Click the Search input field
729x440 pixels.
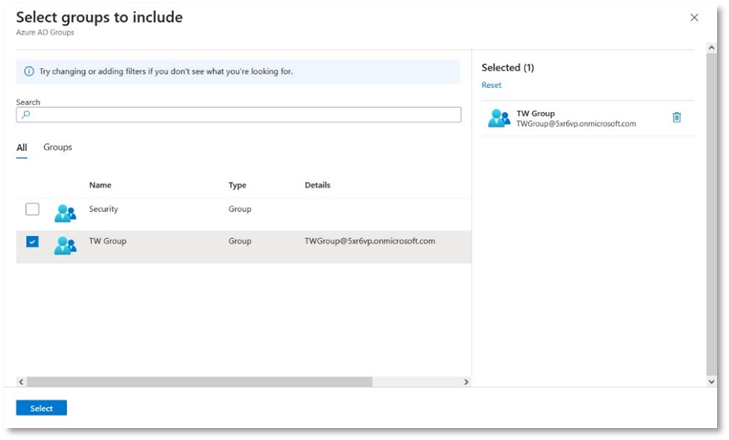(x=240, y=115)
